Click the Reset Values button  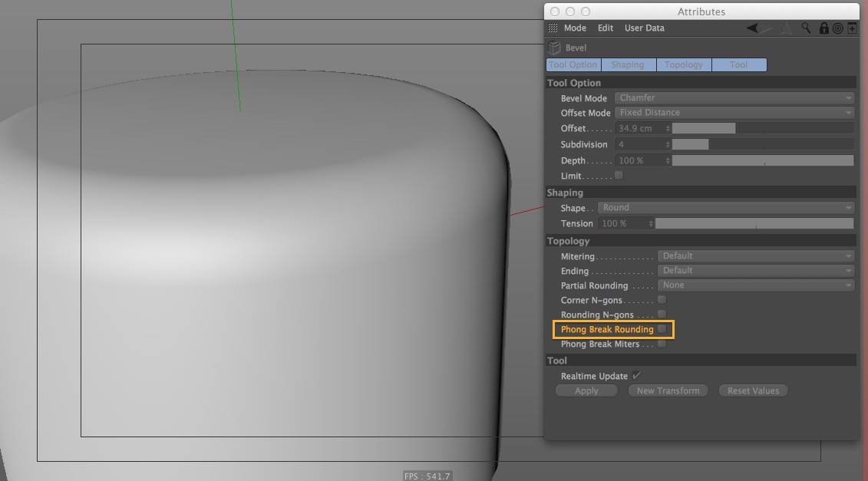tap(754, 390)
